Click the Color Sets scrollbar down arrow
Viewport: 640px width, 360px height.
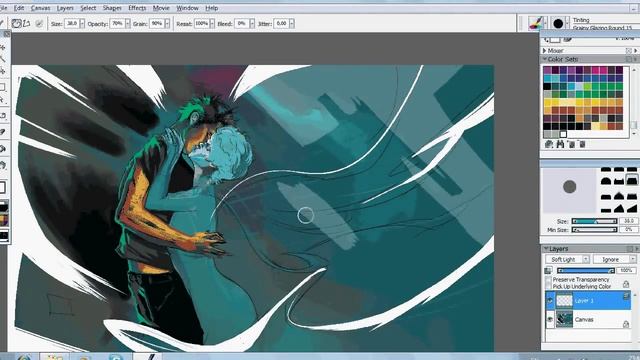point(633,133)
